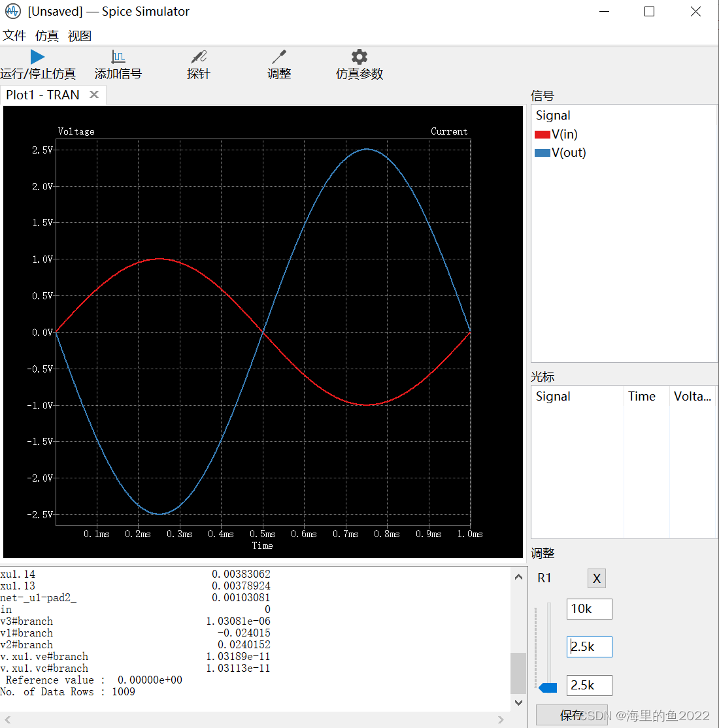Open the 仿真 (Simulation) menu
Screen dimensions: 719x728
point(47,36)
